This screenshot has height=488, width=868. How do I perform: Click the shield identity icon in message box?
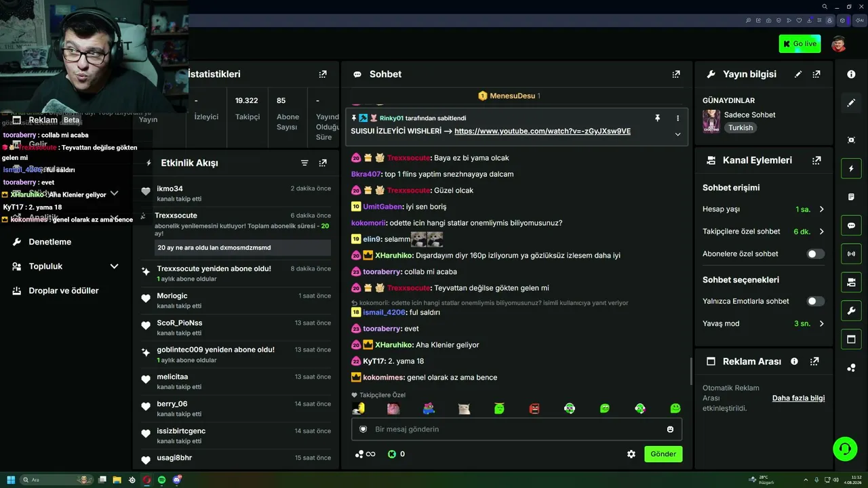363,429
